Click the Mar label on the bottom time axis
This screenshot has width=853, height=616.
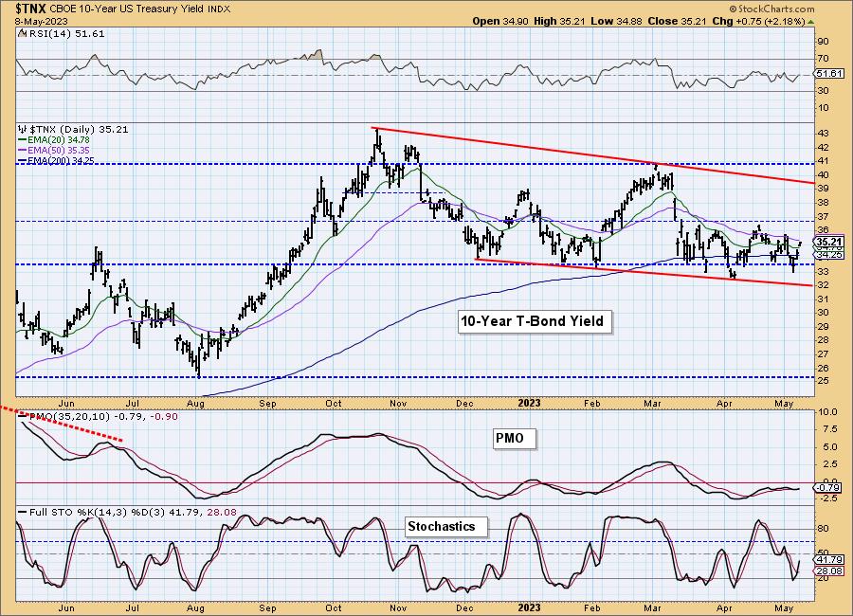click(652, 607)
